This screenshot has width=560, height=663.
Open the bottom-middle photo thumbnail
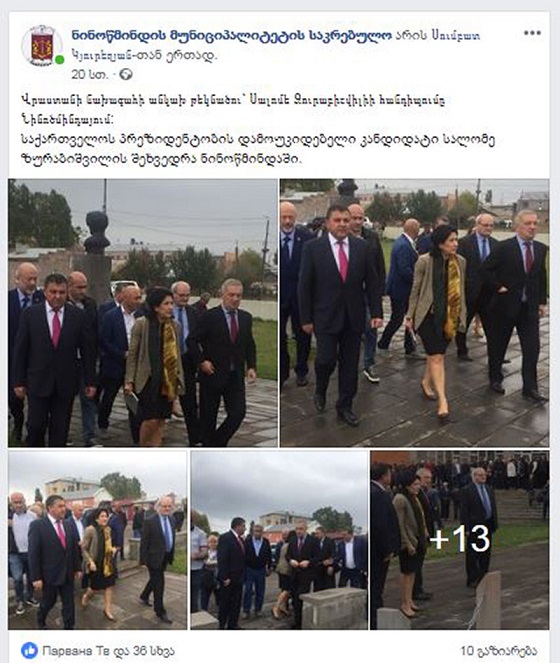coord(279,540)
